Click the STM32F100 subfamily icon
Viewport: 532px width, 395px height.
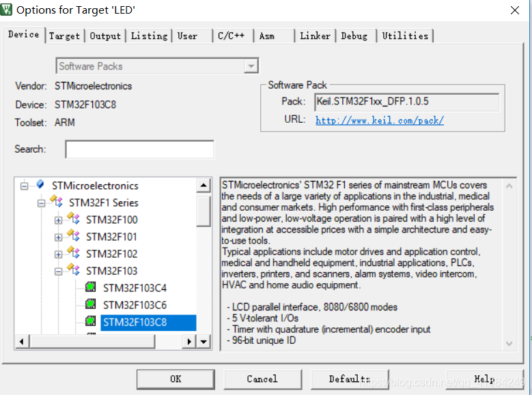[73, 218]
